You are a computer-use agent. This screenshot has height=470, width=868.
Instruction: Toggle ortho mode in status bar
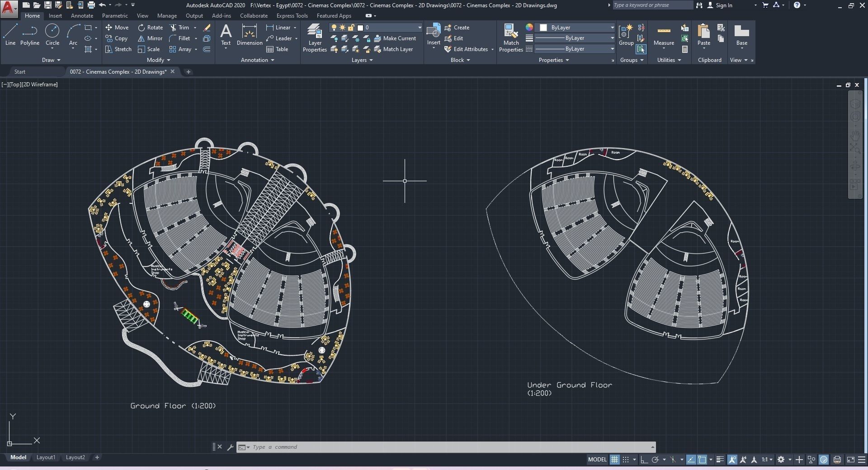coord(644,460)
